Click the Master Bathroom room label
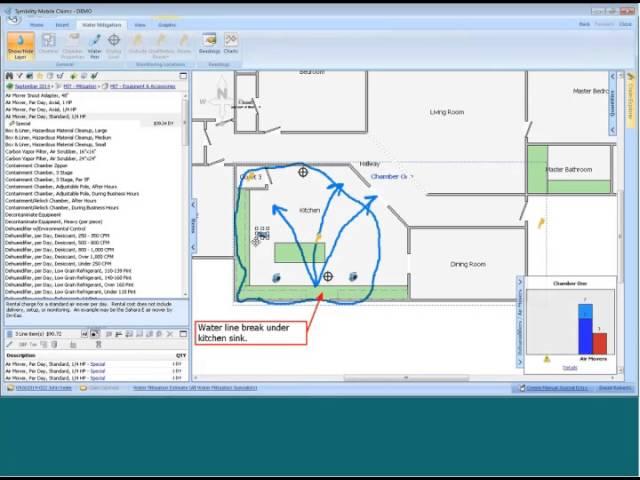The height and width of the screenshot is (480, 640). pyautogui.click(x=569, y=169)
